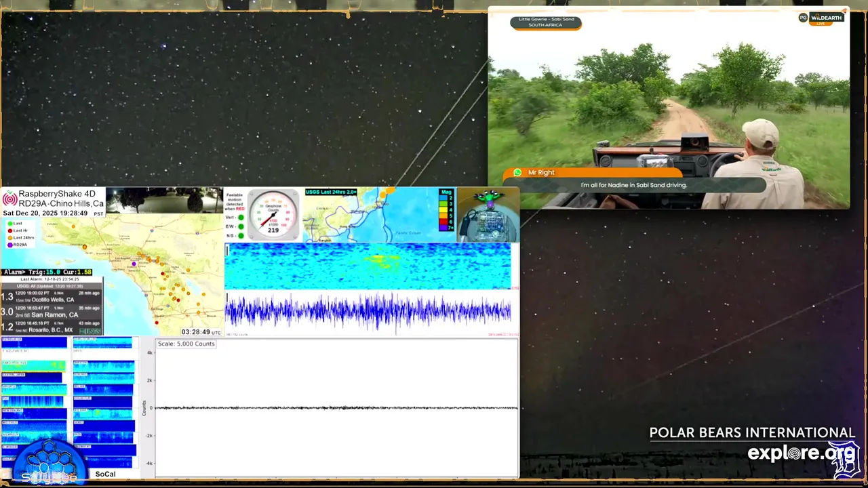Click the Mr Right commenter name banner
The image size is (868, 488).
pos(592,173)
